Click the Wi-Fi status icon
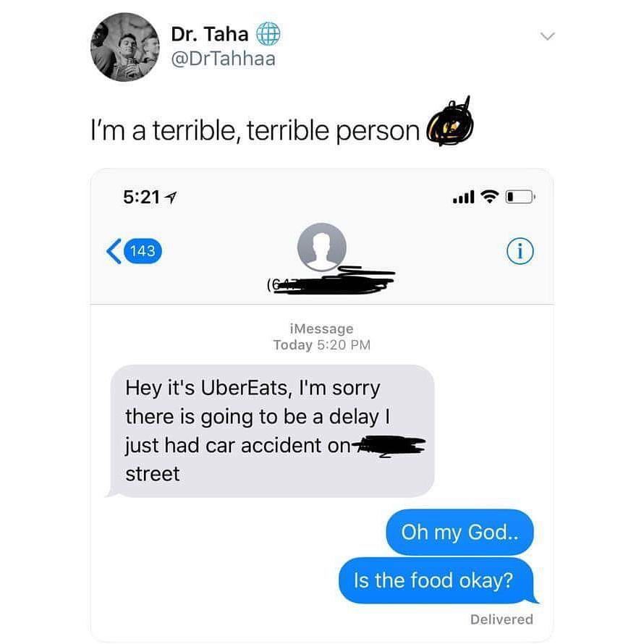 point(490,197)
